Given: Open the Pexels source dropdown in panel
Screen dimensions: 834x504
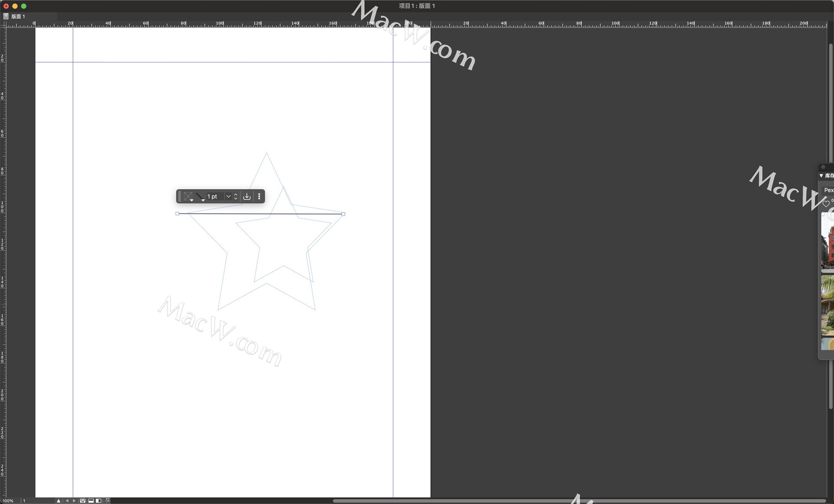Looking at the screenshot, I should (x=828, y=190).
